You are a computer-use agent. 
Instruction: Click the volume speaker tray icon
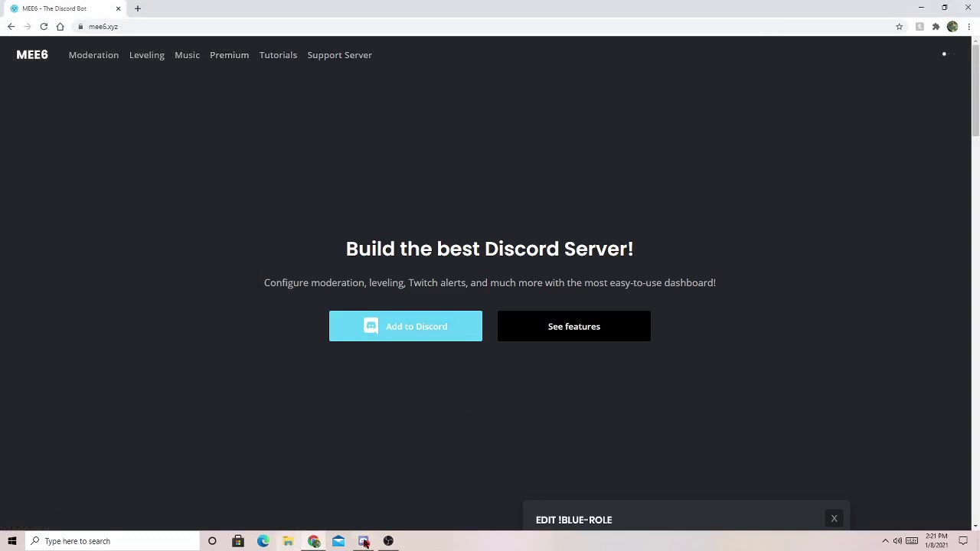point(897,541)
